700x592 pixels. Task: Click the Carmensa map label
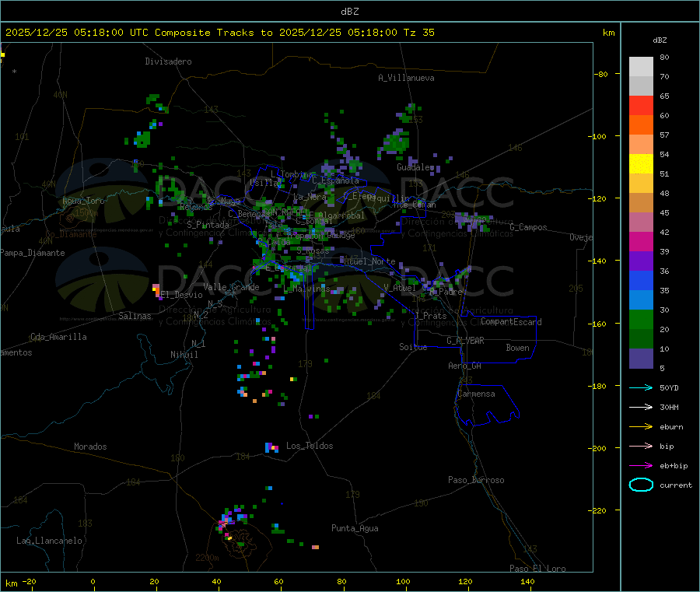click(476, 394)
